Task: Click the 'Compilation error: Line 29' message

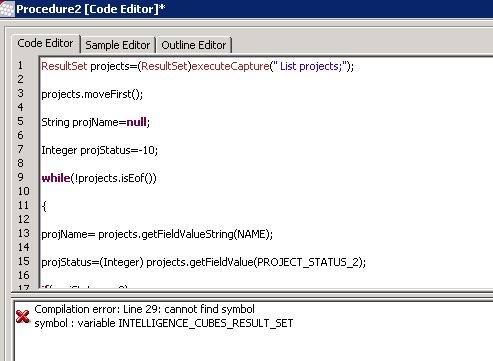Action: 144,309
